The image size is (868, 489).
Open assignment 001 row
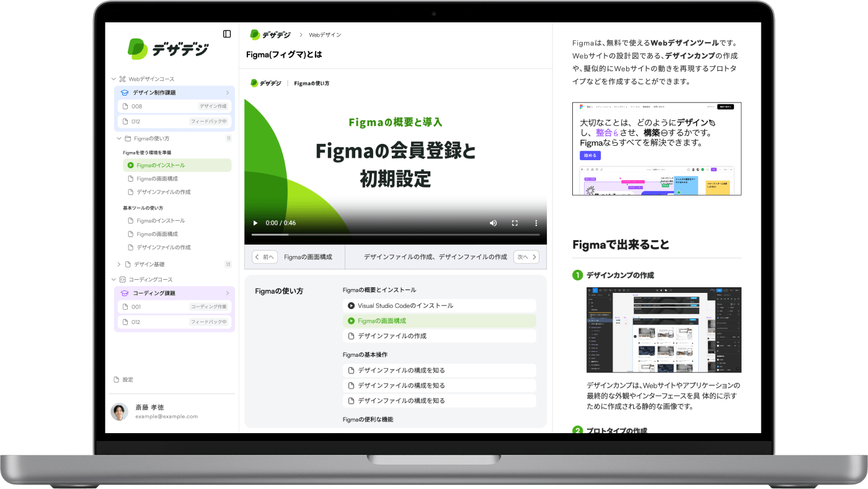pos(175,307)
